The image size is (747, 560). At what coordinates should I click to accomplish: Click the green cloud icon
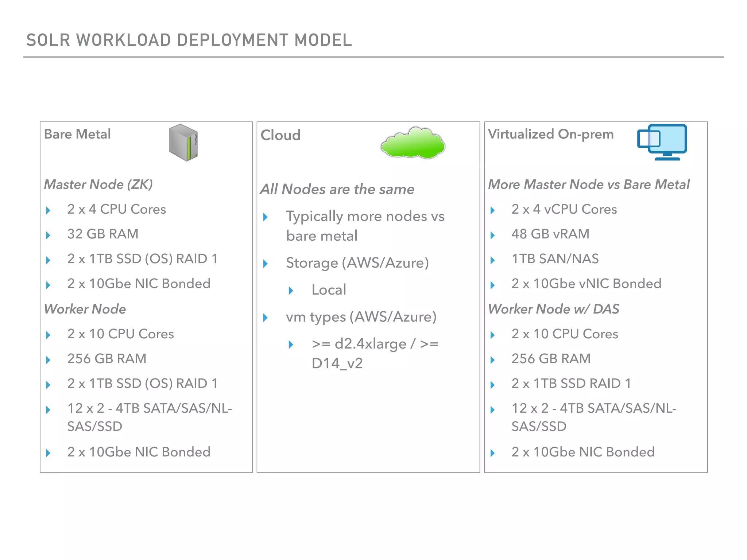(x=413, y=143)
